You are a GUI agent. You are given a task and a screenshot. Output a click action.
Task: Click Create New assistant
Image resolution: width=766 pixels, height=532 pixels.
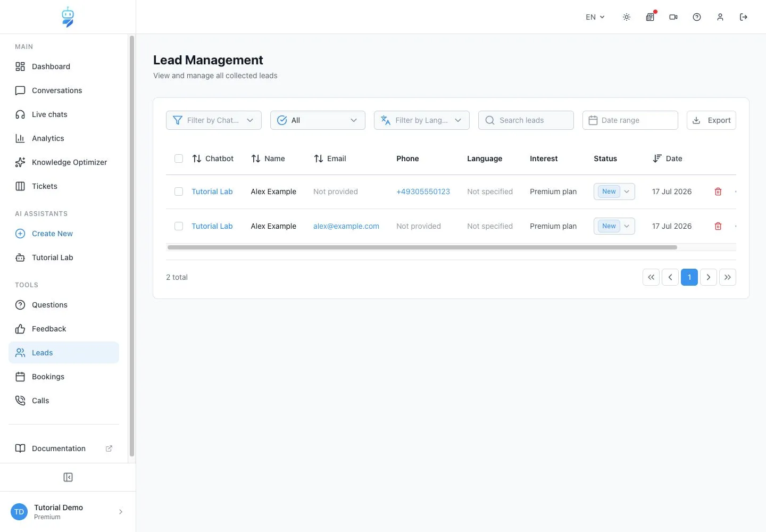click(64, 234)
